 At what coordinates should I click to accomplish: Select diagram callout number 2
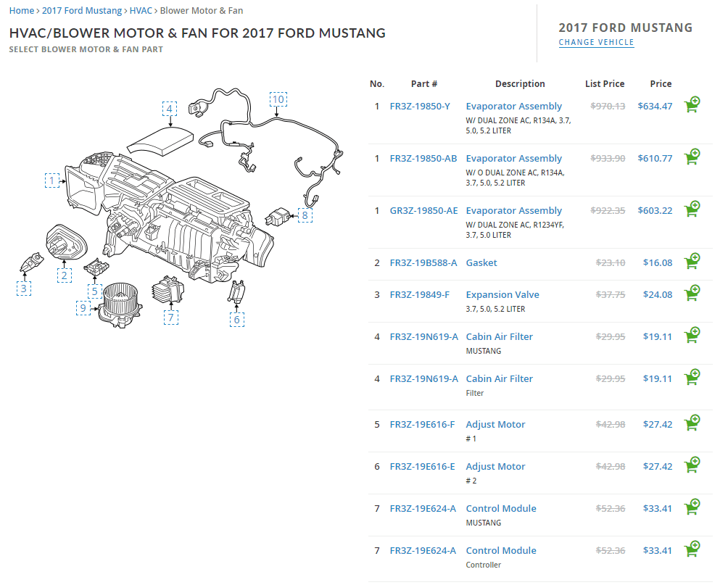(x=64, y=275)
